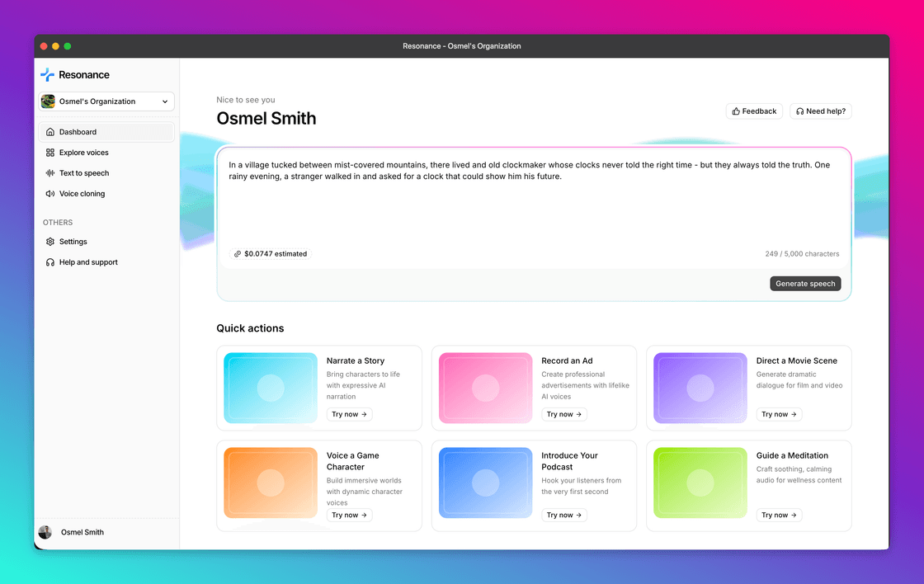Click the Settings gear icon
Viewport: 924px width, 584px height.
[50, 242]
